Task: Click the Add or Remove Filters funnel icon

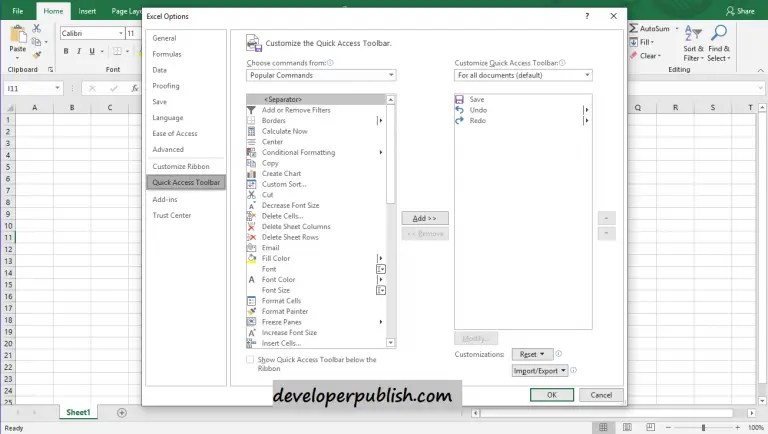Action: tap(251, 110)
